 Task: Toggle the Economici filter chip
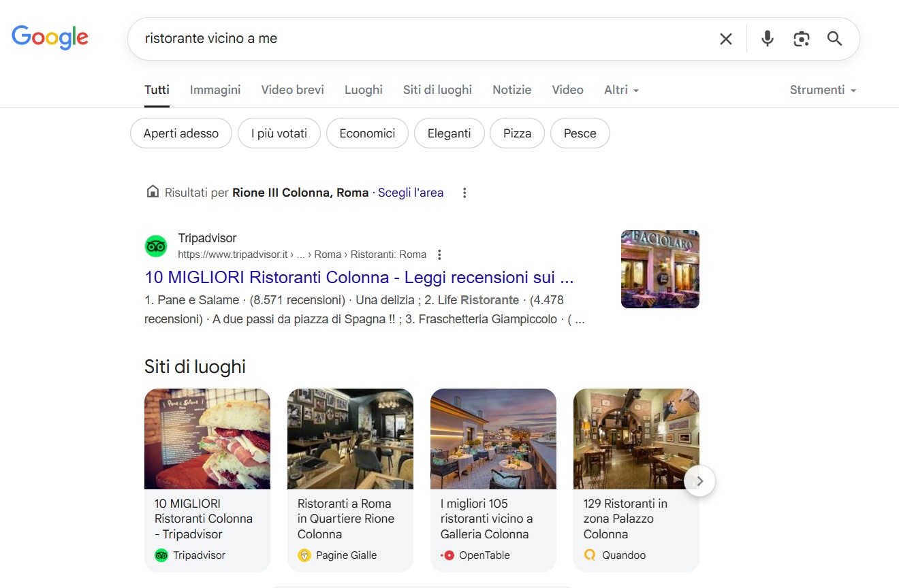coord(367,133)
